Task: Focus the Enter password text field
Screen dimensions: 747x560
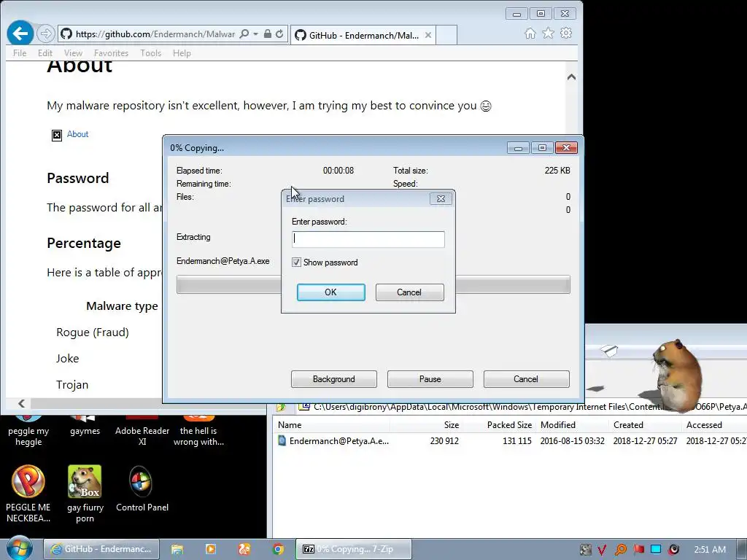Action: [368, 239]
